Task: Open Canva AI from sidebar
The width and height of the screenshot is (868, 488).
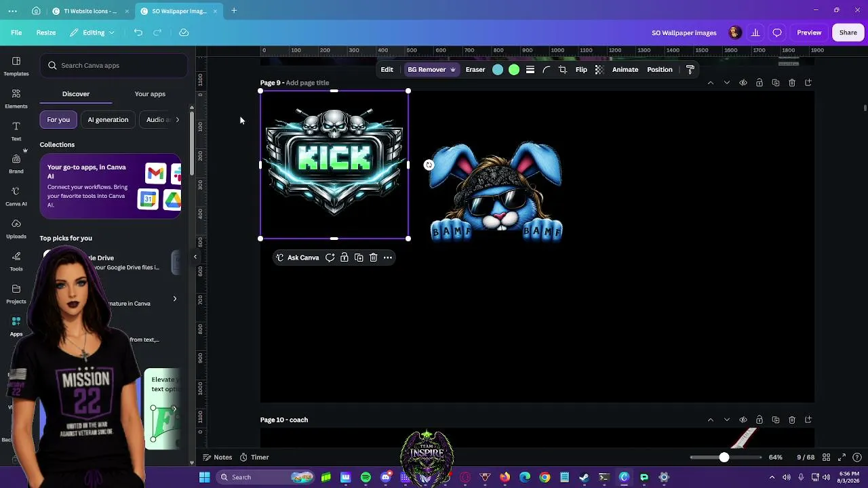Action: coord(16,196)
